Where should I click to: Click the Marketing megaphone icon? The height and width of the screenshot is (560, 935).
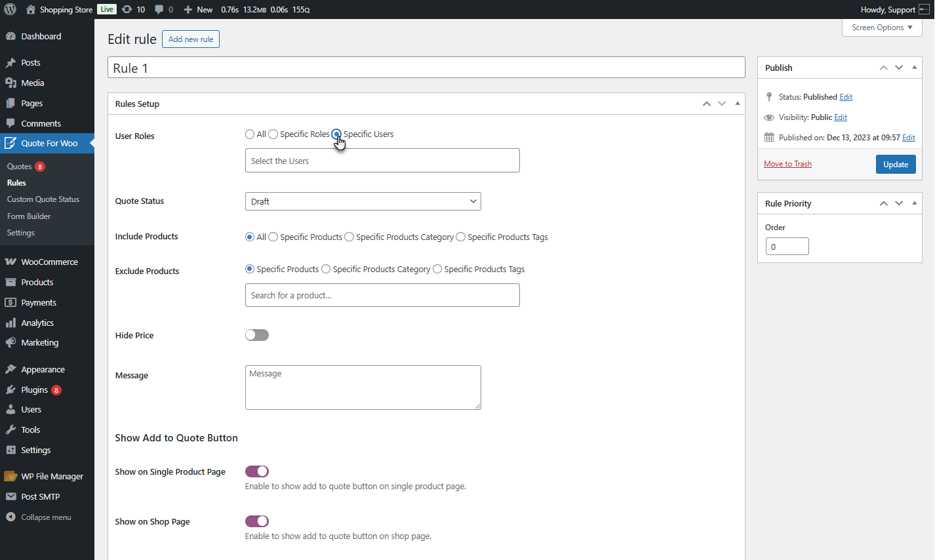(10, 342)
